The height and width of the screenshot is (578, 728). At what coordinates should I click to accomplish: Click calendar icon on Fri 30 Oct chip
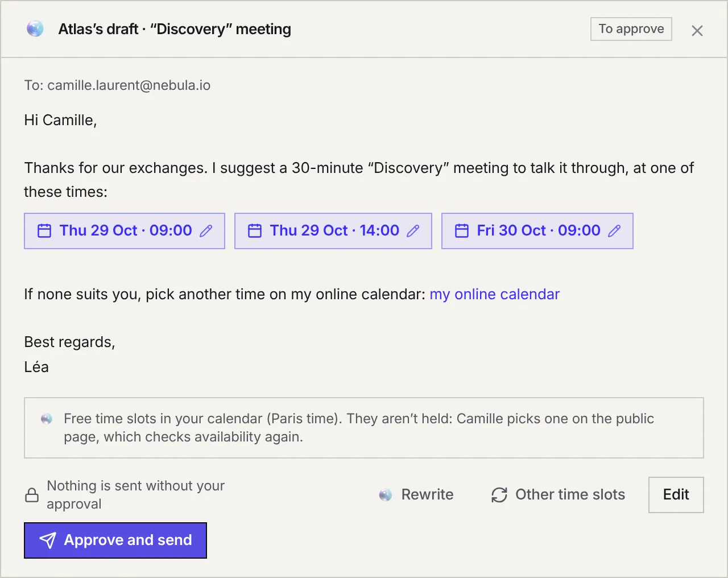(x=462, y=231)
